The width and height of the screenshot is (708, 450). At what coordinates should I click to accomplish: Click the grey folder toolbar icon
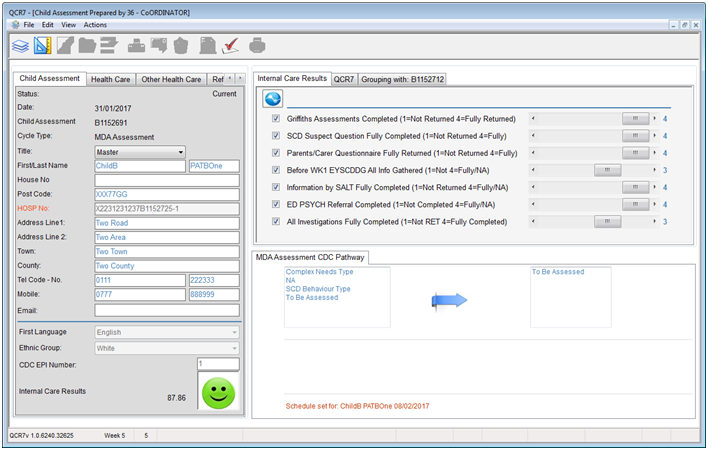point(87,45)
